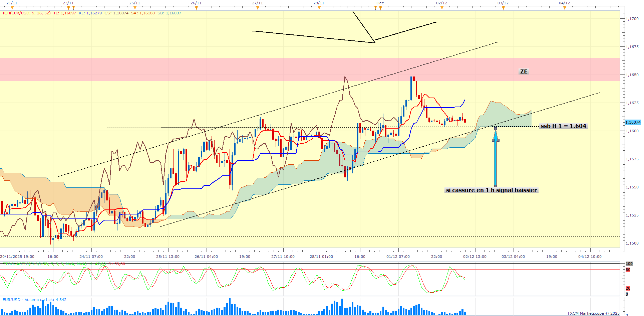Select the stochastic D: 53,80 value
Viewport: 644px width, 316px height.
tap(117, 264)
